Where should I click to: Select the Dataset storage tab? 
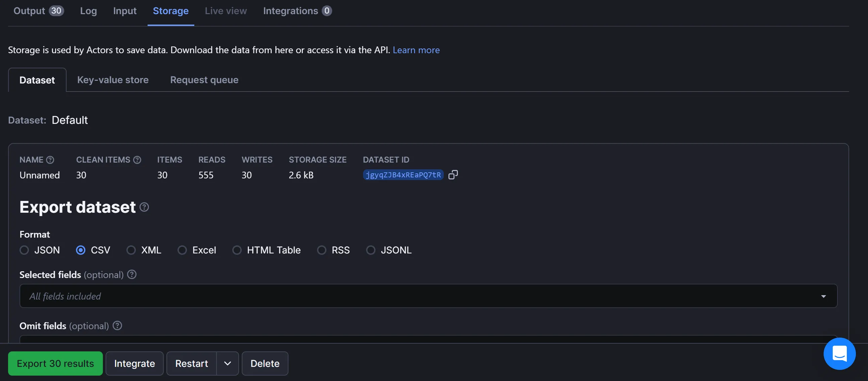pyautogui.click(x=37, y=80)
